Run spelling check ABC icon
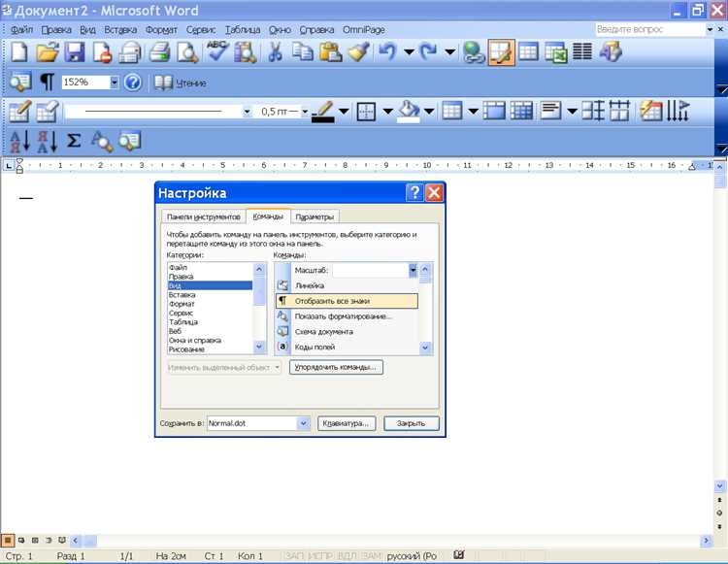 point(217,52)
